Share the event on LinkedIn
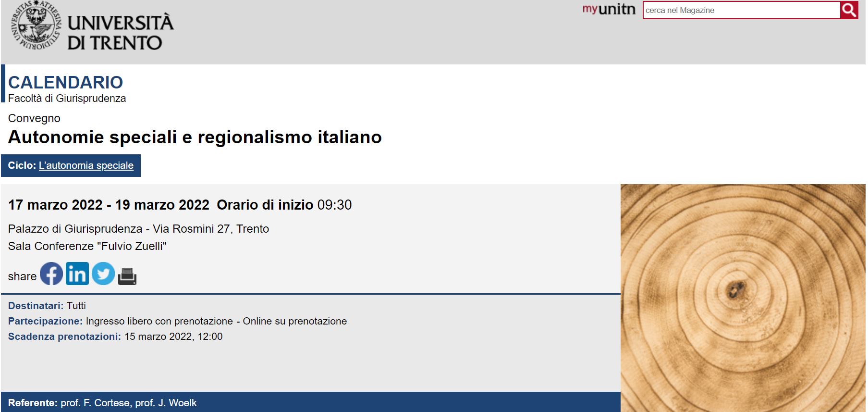The height and width of the screenshot is (412, 868). (x=77, y=274)
